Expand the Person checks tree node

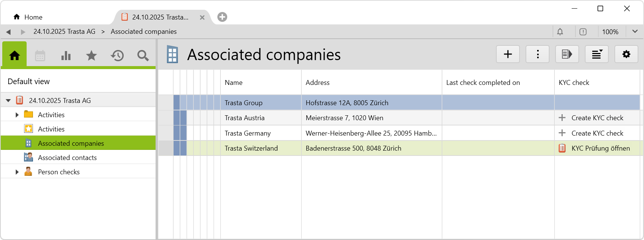point(17,172)
